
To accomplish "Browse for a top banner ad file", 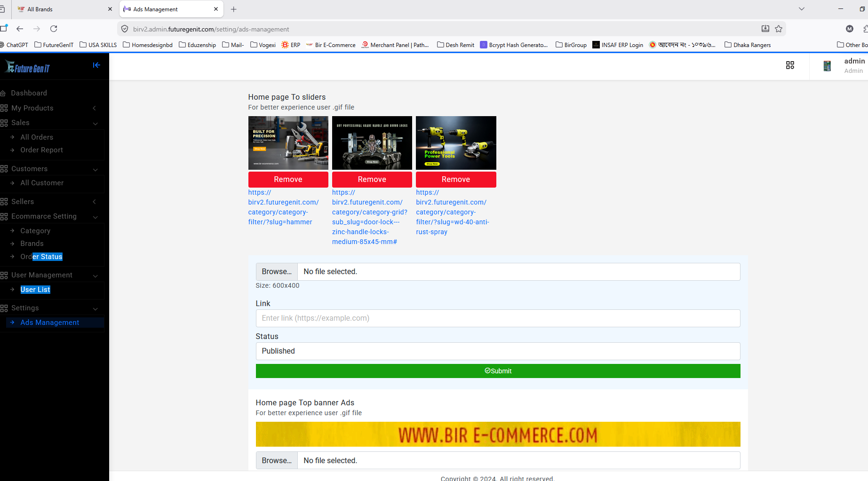I will click(277, 461).
